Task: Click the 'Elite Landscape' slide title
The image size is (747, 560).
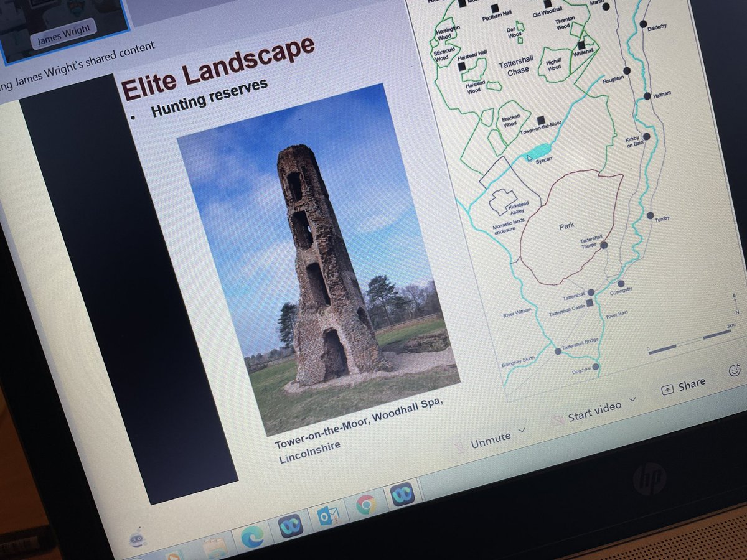Action: tap(218, 68)
